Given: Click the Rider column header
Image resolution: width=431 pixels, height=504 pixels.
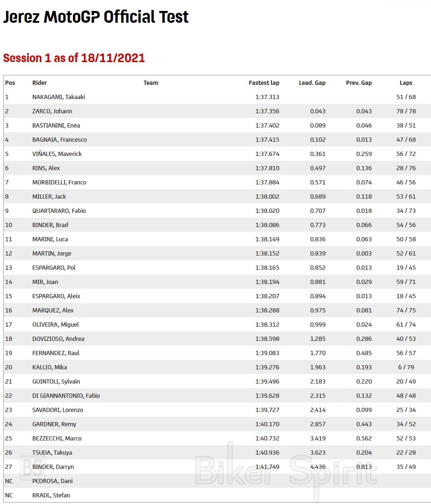Looking at the screenshot, I should point(39,82).
